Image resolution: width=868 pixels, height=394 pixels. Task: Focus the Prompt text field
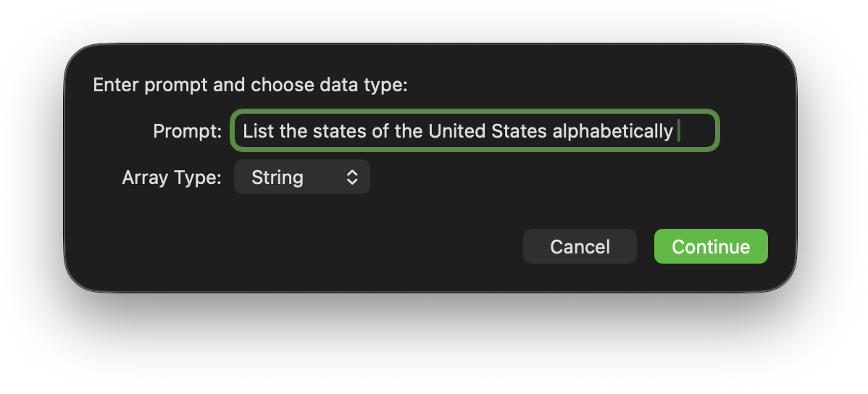pyautogui.click(x=475, y=131)
